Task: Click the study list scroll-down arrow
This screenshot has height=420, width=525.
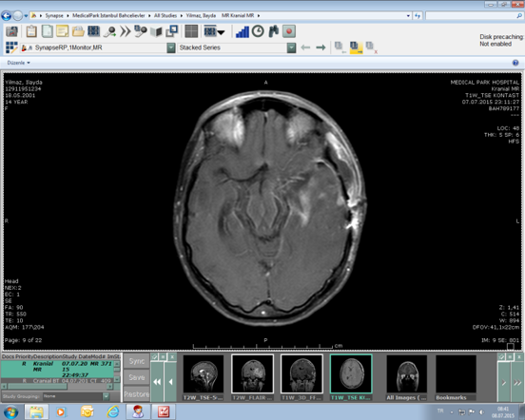Action: point(117,379)
